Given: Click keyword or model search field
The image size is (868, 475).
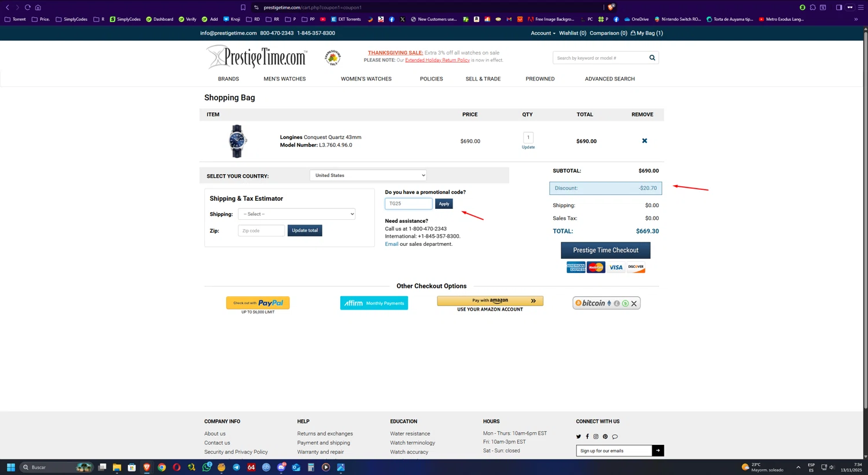Looking at the screenshot, I should click(599, 58).
